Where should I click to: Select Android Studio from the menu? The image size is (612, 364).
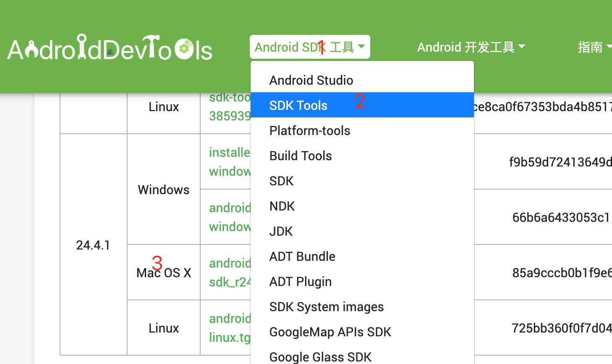coord(362,80)
